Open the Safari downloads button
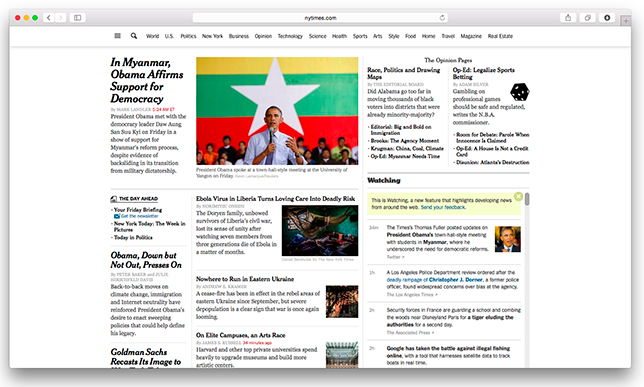Image resolution: width=644 pixels, height=387 pixels. coord(607,18)
